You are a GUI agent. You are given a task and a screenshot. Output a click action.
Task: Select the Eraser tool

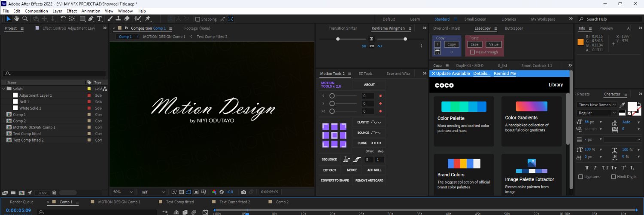click(127, 19)
